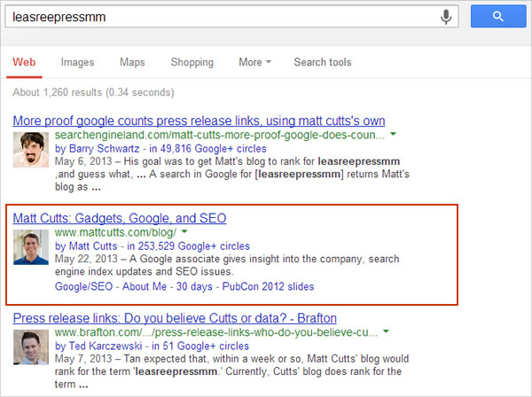Open the 30 days sitelink
The image size is (532, 397).
(194, 286)
